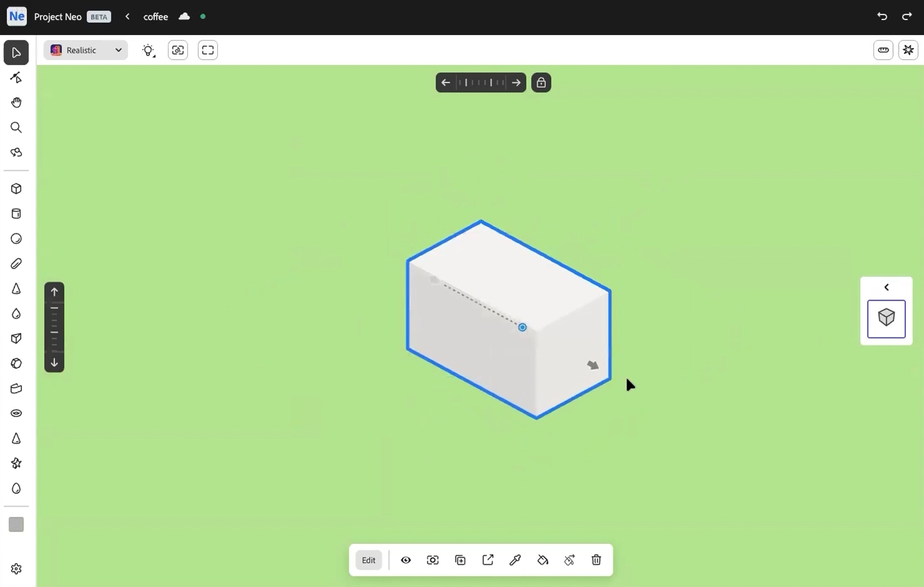Click the gray material color swatch
This screenshot has width=924, height=587.
click(16, 525)
